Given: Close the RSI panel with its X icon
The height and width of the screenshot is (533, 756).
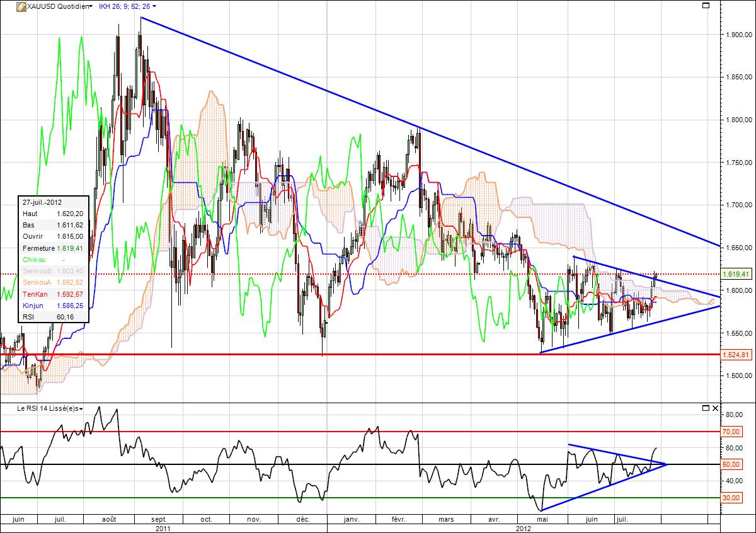Looking at the screenshot, I should click(715, 408).
